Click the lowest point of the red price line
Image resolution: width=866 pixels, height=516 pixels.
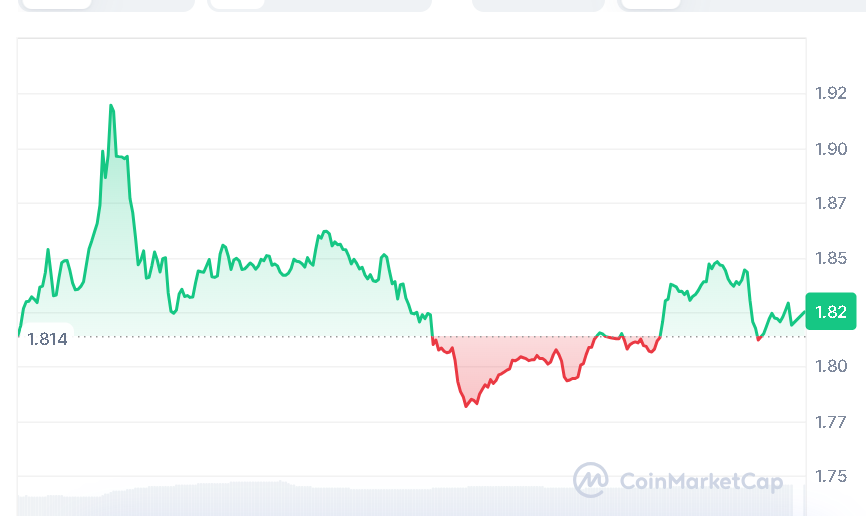467,406
